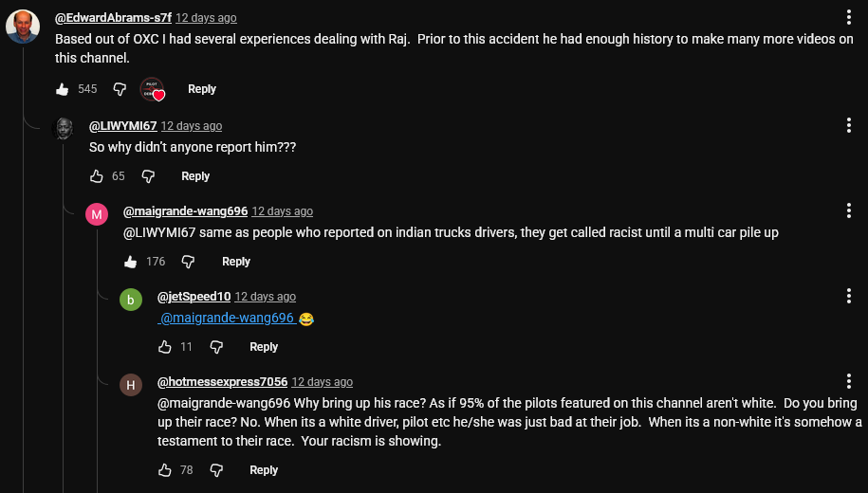The width and height of the screenshot is (868, 493).
Task: Thumbs down maigrande-wang696's comment
Action: tap(188, 262)
